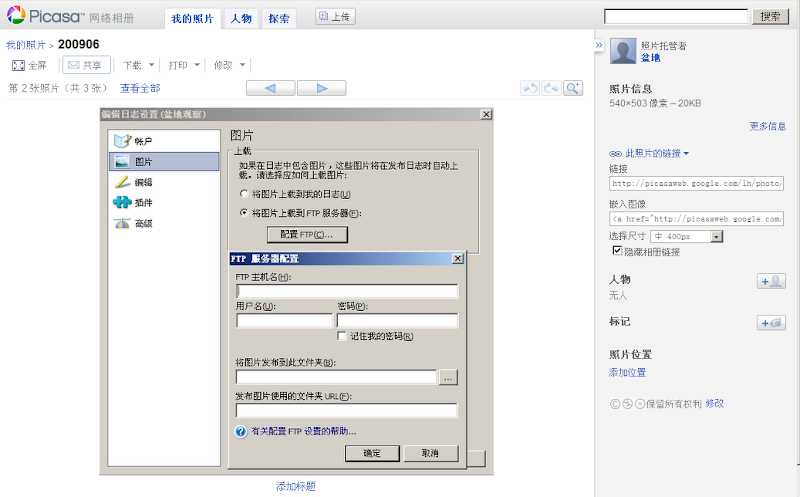Screen dimensions: 800x497
Task: Toggle 隐藏相册链接 checkbox
Action: tap(617, 251)
